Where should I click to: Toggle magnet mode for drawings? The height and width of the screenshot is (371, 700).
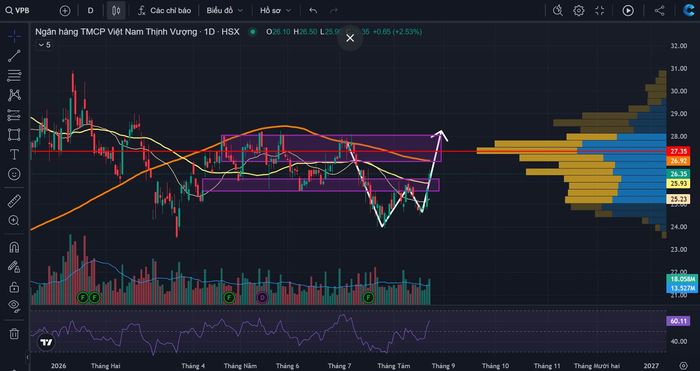click(x=14, y=247)
